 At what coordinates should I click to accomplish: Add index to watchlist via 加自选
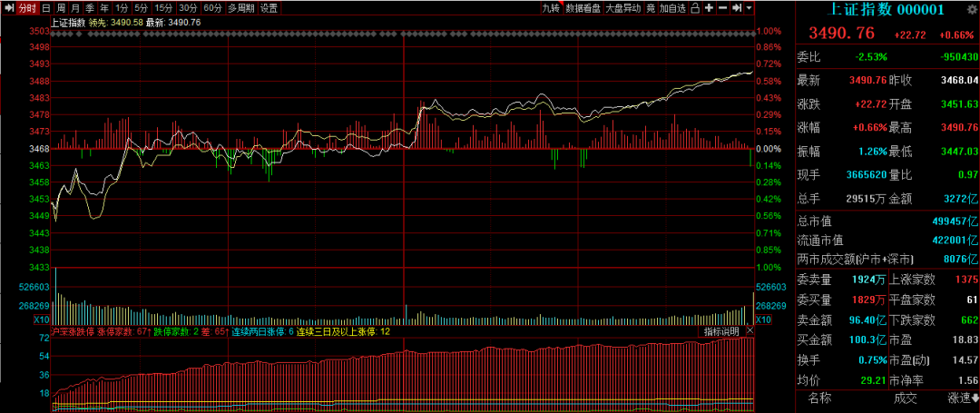click(x=673, y=8)
